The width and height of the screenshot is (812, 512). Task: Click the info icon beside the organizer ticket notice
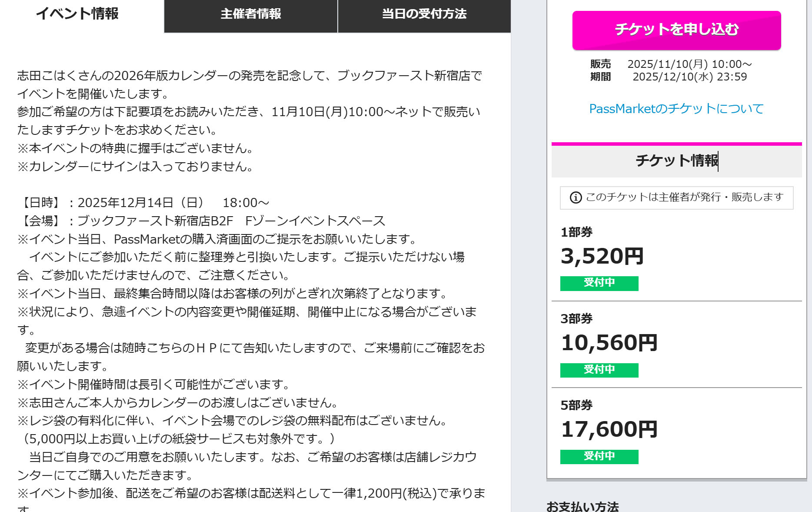pos(576,197)
